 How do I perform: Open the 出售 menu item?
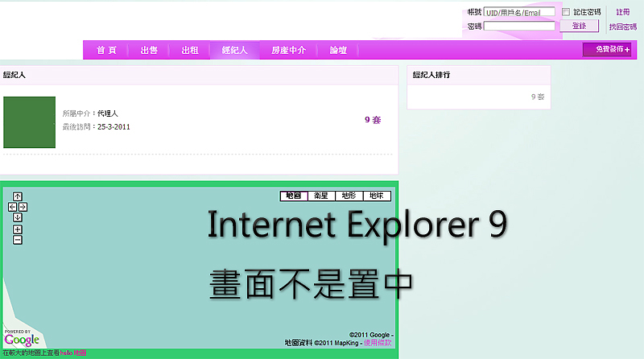pyautogui.click(x=149, y=50)
